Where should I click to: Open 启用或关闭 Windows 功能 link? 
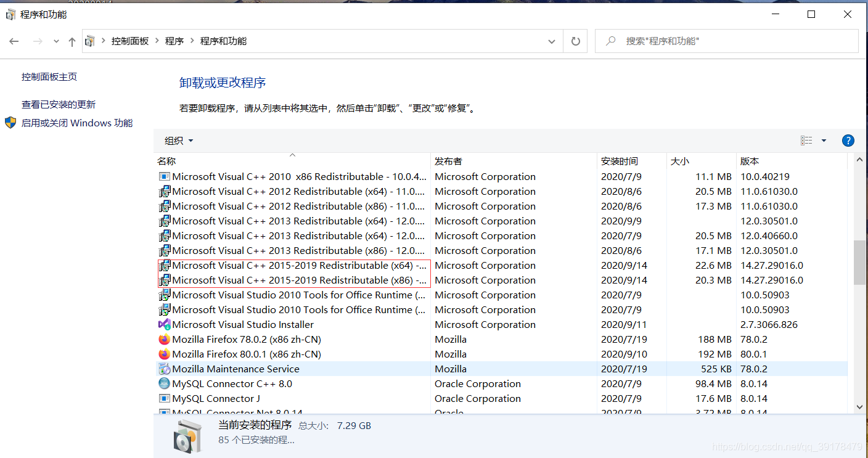pyautogui.click(x=76, y=122)
